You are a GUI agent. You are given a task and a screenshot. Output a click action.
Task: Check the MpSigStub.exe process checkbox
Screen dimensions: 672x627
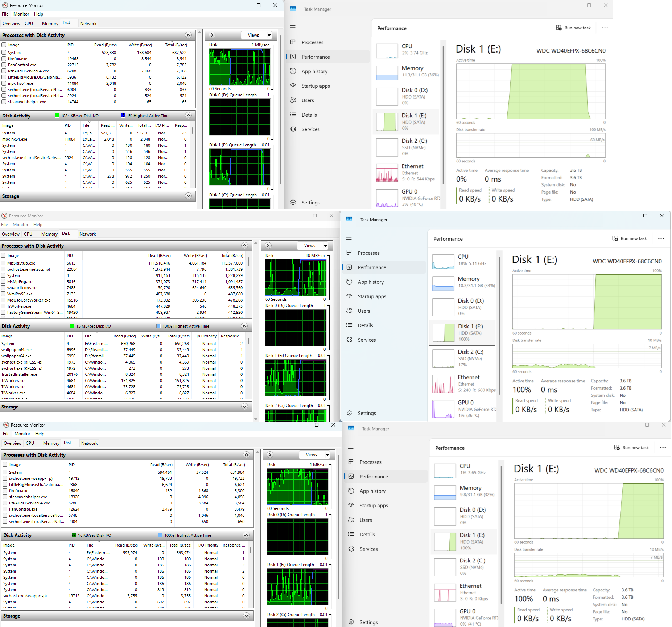point(3,263)
